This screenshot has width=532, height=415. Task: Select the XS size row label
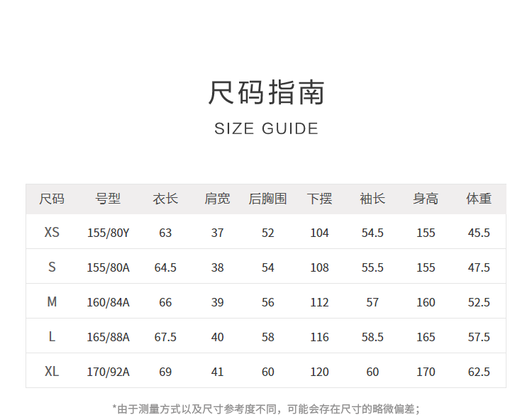pos(52,233)
